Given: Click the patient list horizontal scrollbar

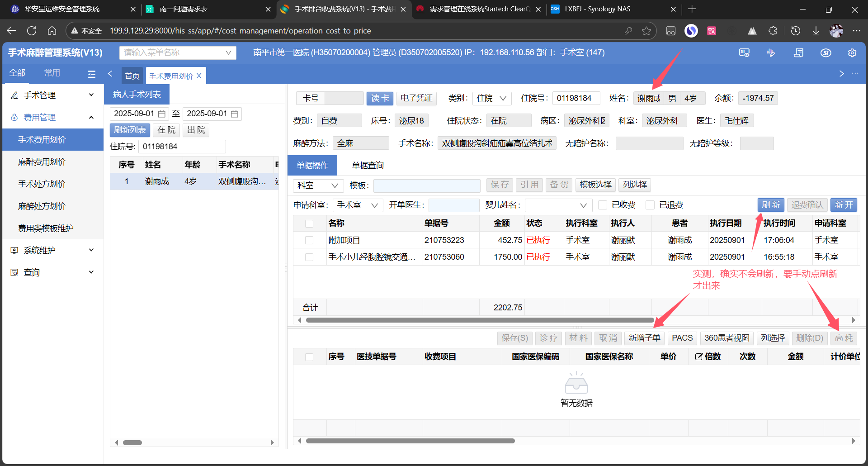Looking at the screenshot, I should coord(132,442).
